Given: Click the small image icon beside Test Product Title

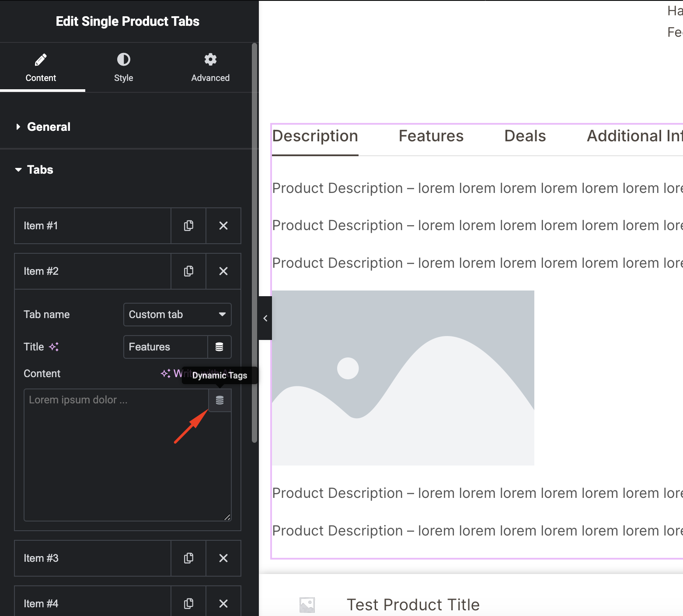Looking at the screenshot, I should coord(307,605).
